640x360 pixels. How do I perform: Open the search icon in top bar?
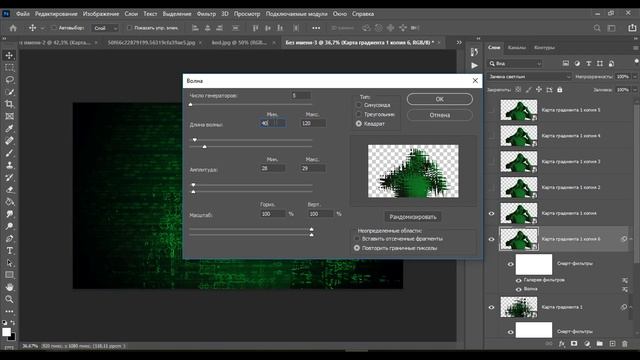coord(597,28)
